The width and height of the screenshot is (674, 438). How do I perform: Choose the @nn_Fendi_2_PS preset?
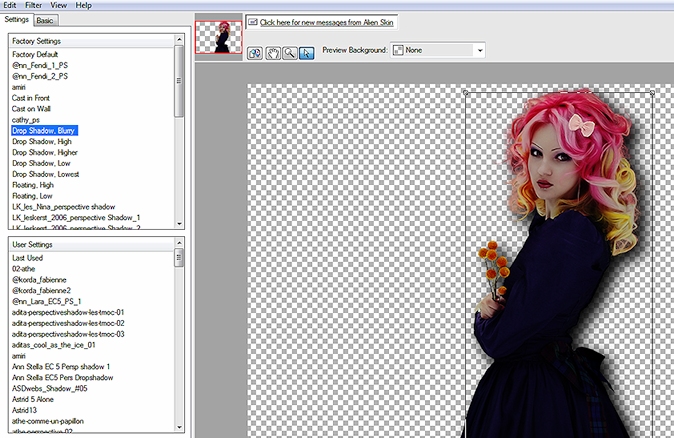tap(40, 76)
